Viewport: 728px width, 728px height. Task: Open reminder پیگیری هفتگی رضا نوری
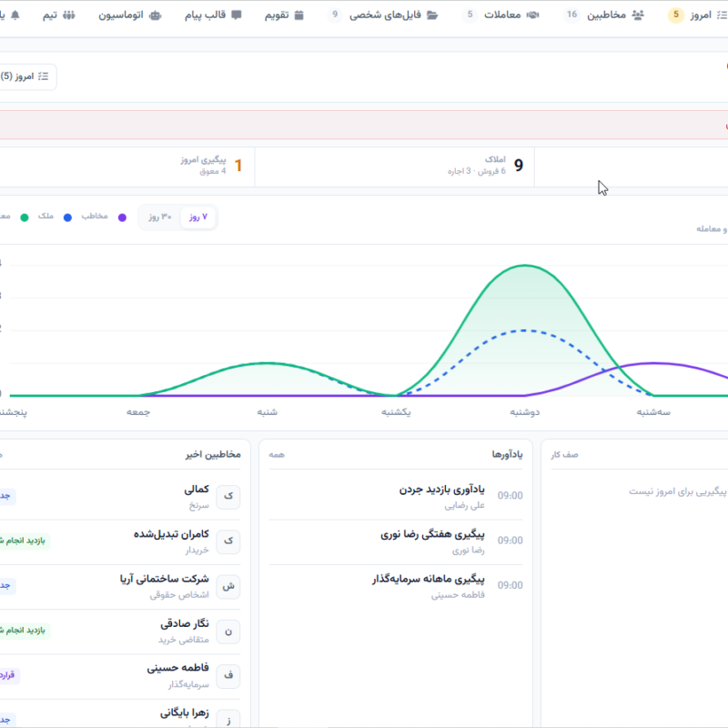point(396,541)
